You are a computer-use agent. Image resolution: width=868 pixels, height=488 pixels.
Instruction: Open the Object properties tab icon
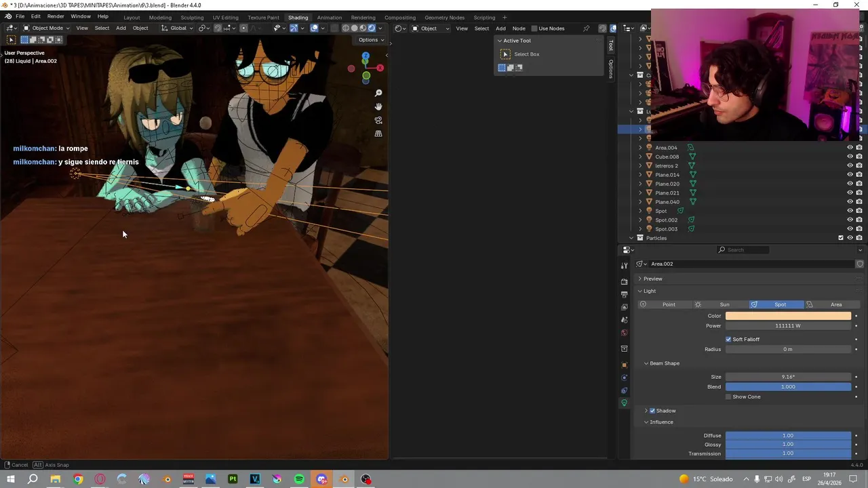pos(625,365)
